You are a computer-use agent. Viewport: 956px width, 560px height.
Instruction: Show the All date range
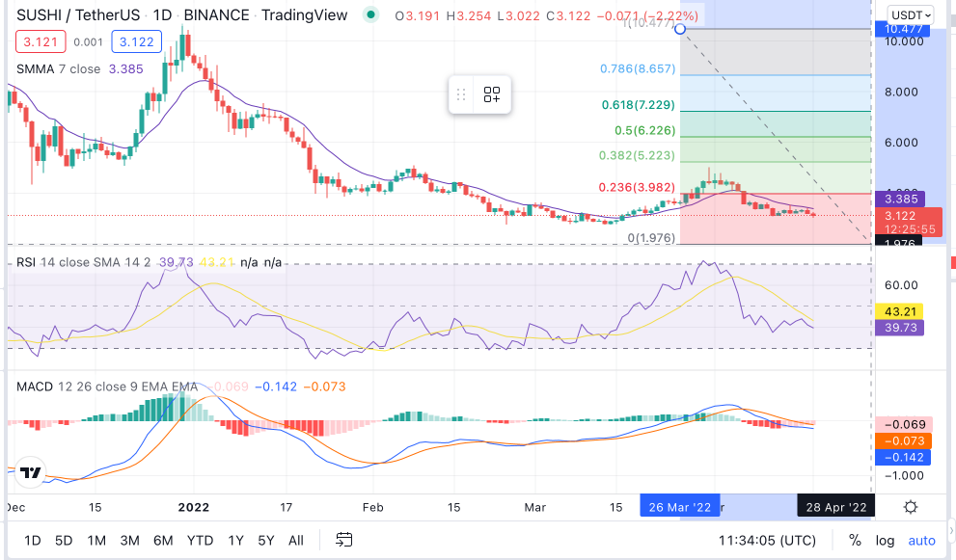[296, 541]
